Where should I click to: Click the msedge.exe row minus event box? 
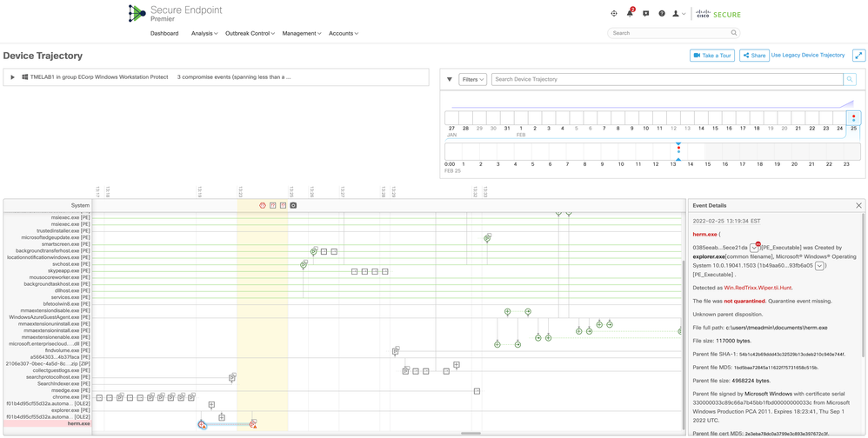coord(477,392)
